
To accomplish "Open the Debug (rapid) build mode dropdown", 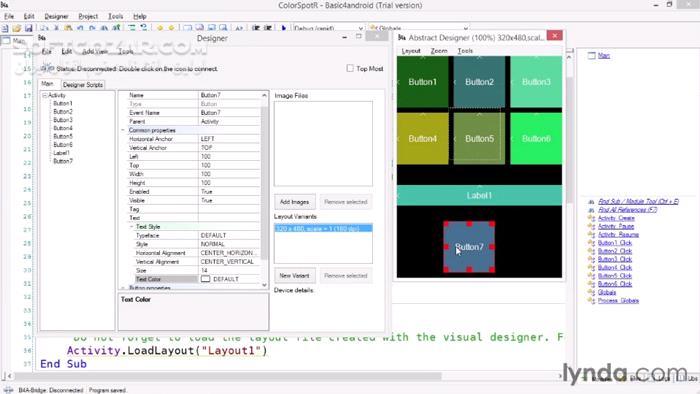I will tap(360, 28).
